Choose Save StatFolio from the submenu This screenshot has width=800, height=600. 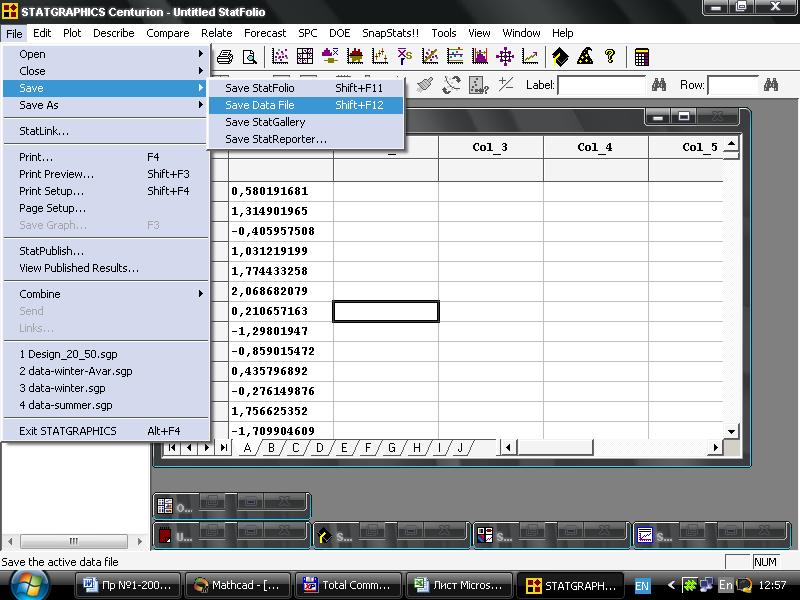(306, 88)
